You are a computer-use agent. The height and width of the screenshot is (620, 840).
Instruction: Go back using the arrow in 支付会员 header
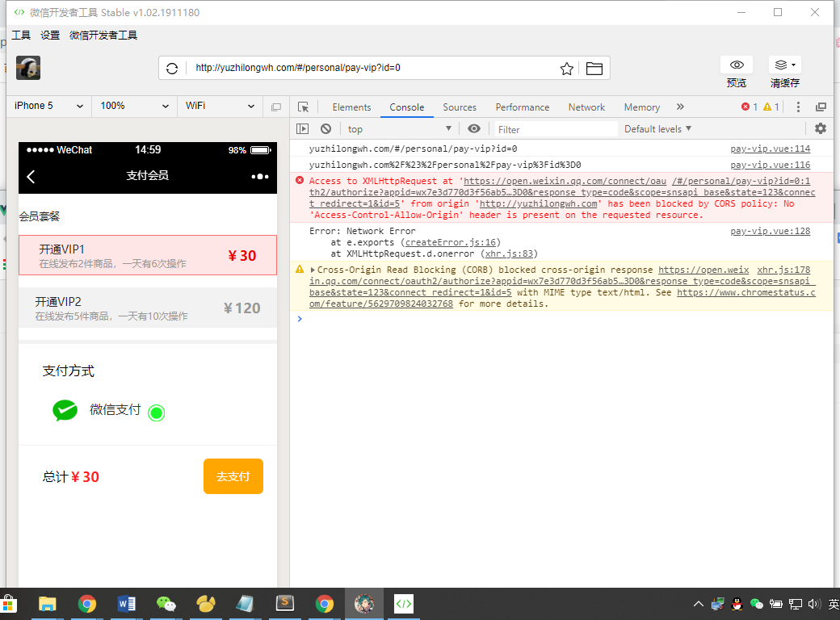click(31, 177)
